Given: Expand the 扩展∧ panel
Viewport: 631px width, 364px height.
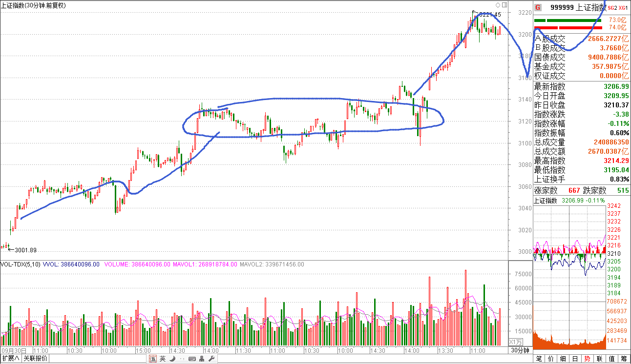Looking at the screenshot, I should pyautogui.click(x=10, y=359).
